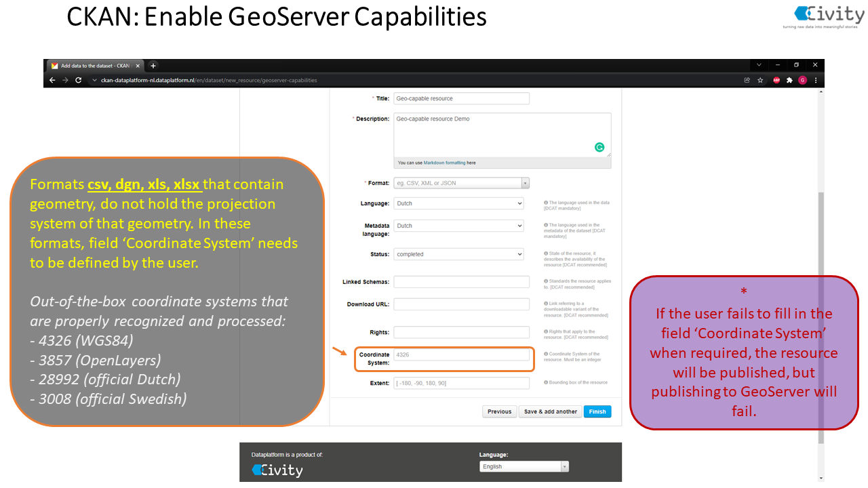Click the Previous button
Image resolution: width=868 pixels, height=488 pixels.
coord(499,411)
